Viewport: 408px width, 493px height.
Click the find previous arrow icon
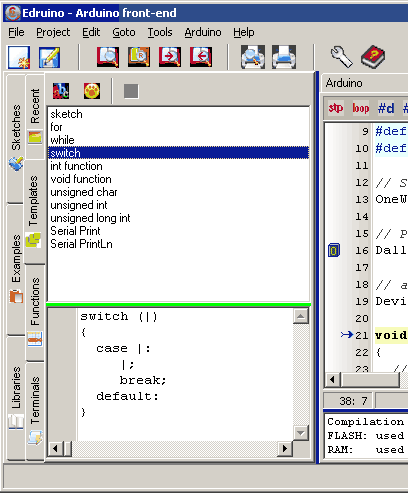201,57
